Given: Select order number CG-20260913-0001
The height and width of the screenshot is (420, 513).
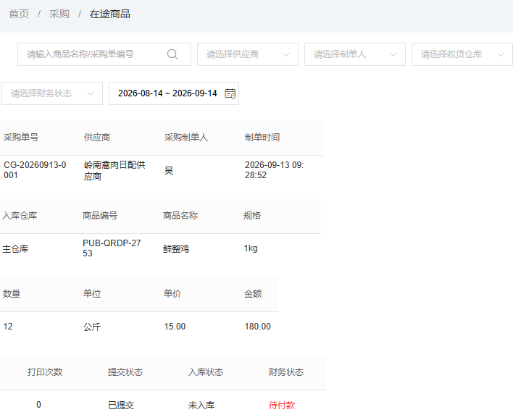Looking at the screenshot, I should coord(35,170).
